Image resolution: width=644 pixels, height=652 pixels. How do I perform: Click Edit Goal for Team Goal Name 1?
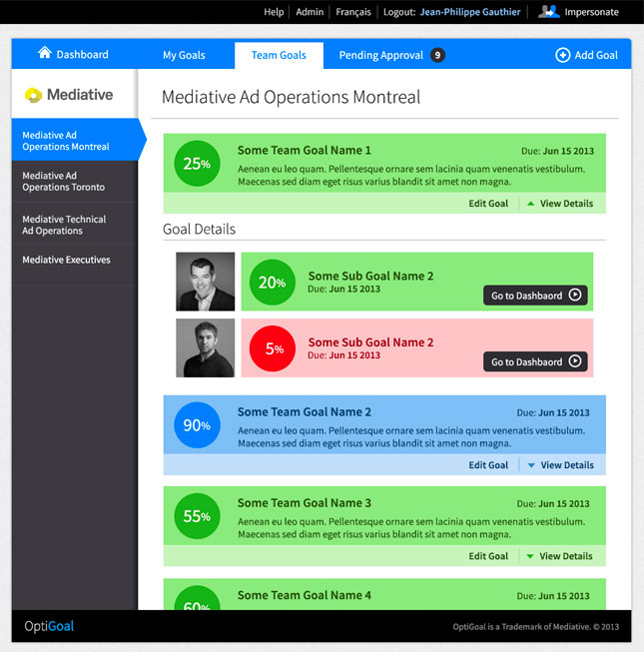[488, 204]
